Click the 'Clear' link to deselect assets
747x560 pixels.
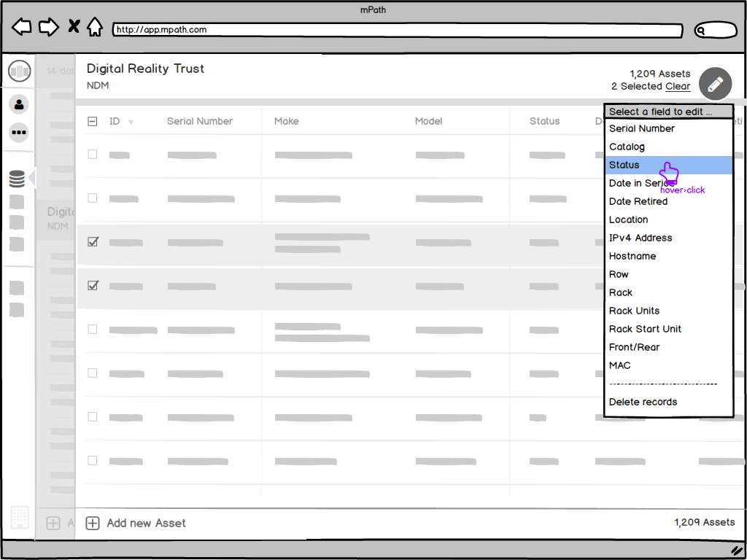pos(677,86)
